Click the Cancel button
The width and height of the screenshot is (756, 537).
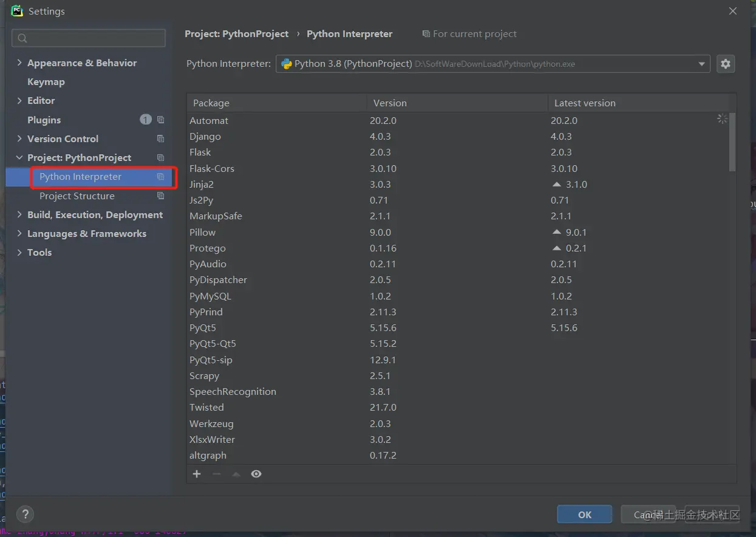tap(648, 515)
